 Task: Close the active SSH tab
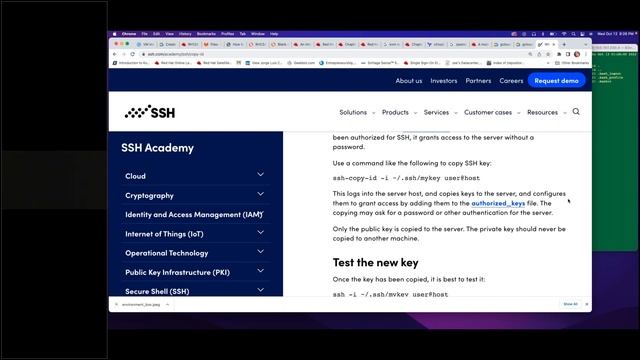(x=554, y=44)
